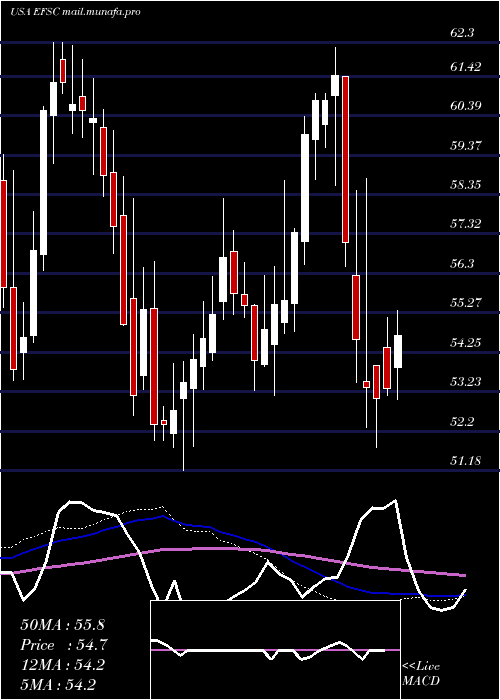Click the 59.37 price axis label
Viewport: 500px width, 700px height.
pos(466,146)
